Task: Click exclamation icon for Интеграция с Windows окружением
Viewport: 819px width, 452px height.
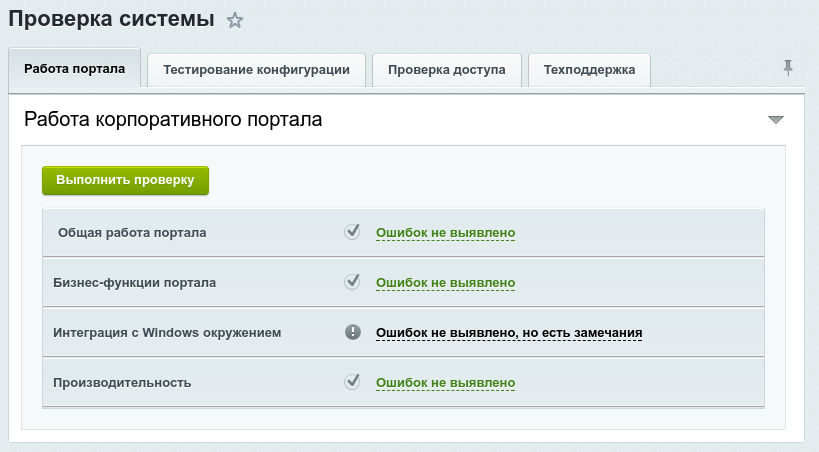Action: pos(353,332)
